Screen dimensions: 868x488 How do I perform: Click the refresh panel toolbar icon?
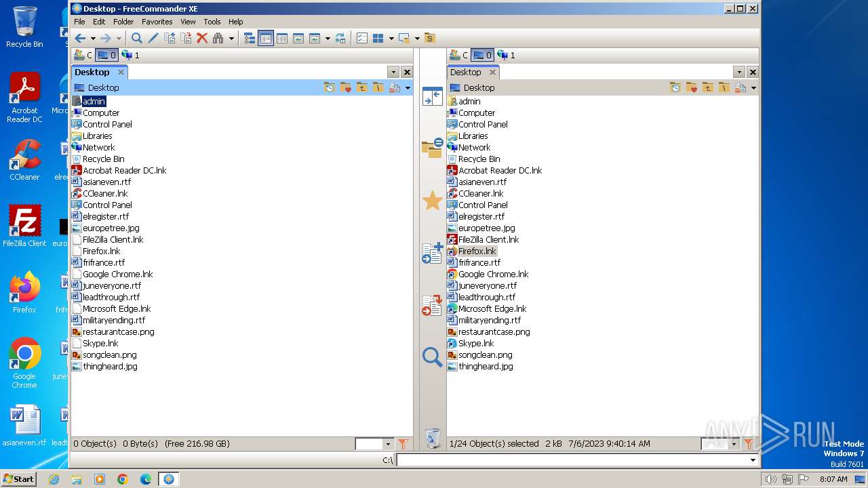(340, 39)
